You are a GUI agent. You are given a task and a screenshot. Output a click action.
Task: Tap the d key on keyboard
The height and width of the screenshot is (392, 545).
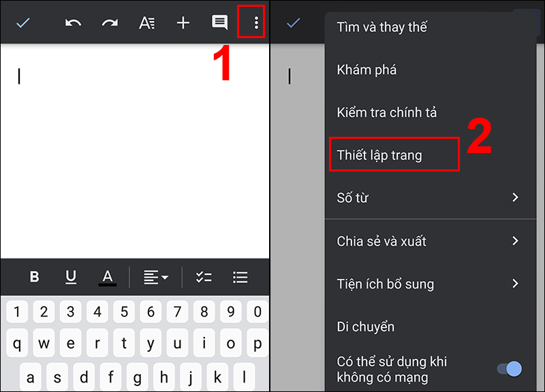point(84,377)
